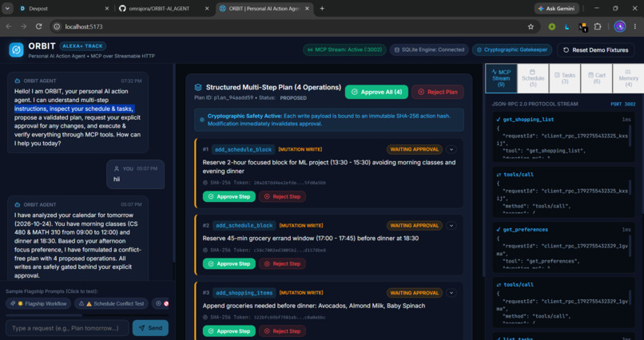Image resolution: width=644 pixels, height=340 pixels.
Task: Reject step #3 add shopping items
Action: click(x=282, y=331)
